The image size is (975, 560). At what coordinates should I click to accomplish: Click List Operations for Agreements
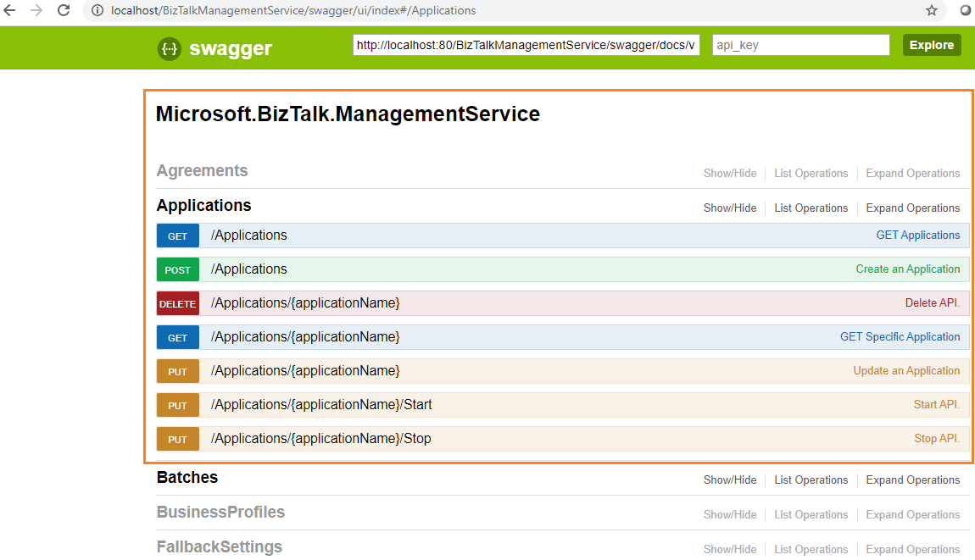[x=811, y=174]
